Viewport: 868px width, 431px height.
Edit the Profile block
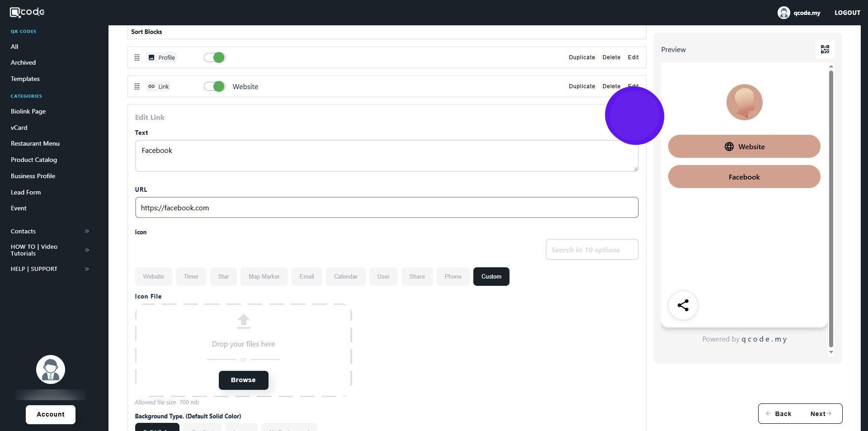pos(633,57)
